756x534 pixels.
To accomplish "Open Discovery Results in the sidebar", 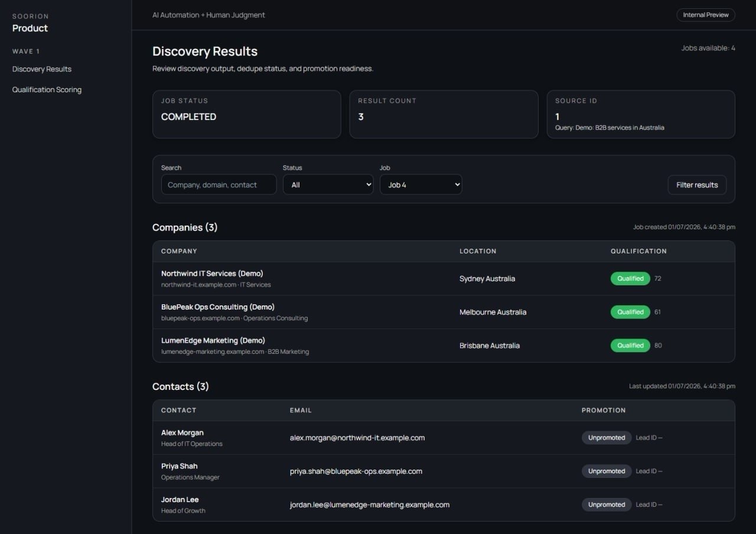I will pyautogui.click(x=42, y=69).
